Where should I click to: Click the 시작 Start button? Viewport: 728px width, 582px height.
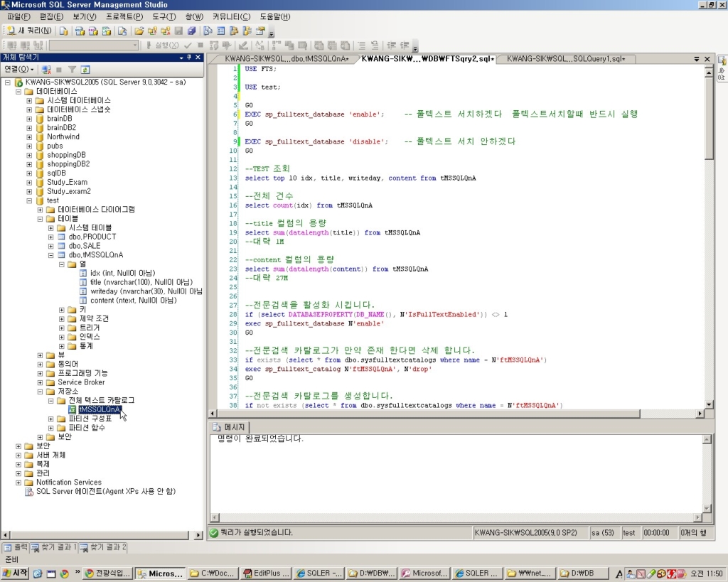pos(16,573)
